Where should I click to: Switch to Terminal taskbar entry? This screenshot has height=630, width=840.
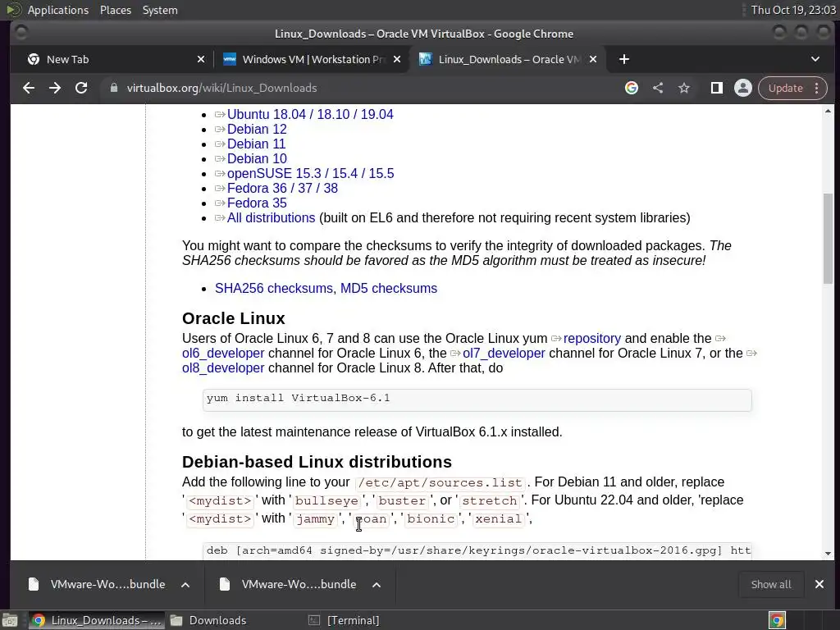pyautogui.click(x=345, y=620)
